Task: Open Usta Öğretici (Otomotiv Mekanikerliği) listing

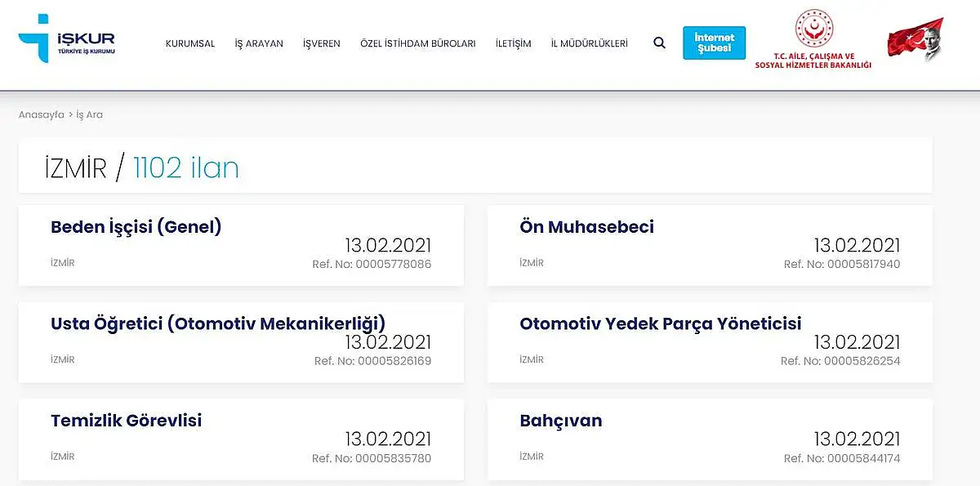Action: [241, 342]
